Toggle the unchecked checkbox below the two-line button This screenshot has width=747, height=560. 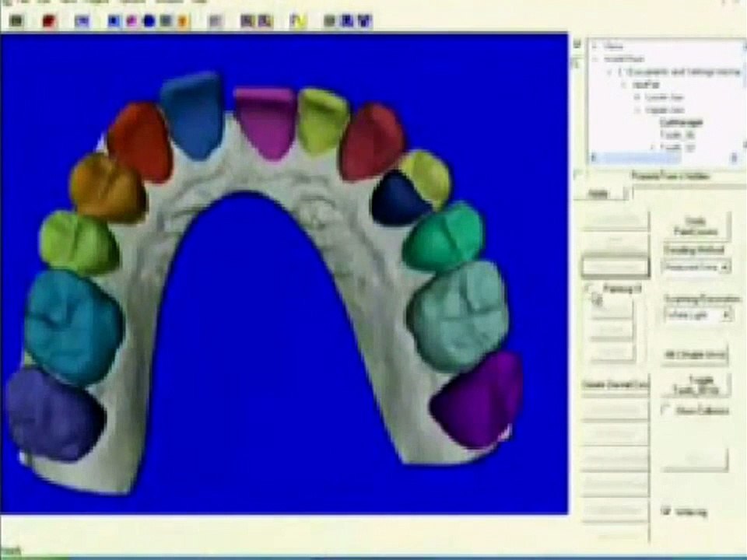[x=666, y=410]
